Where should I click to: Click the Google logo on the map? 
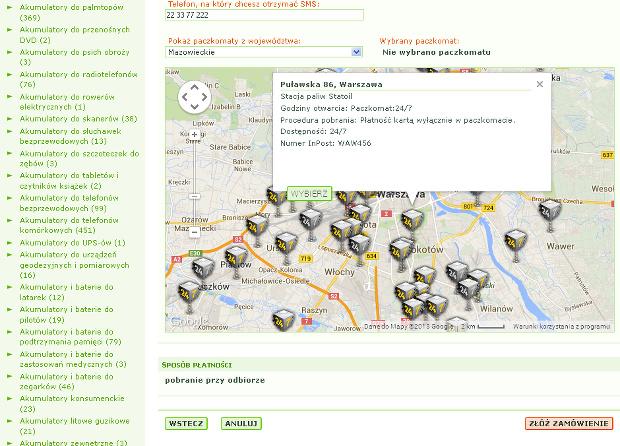click(x=189, y=321)
